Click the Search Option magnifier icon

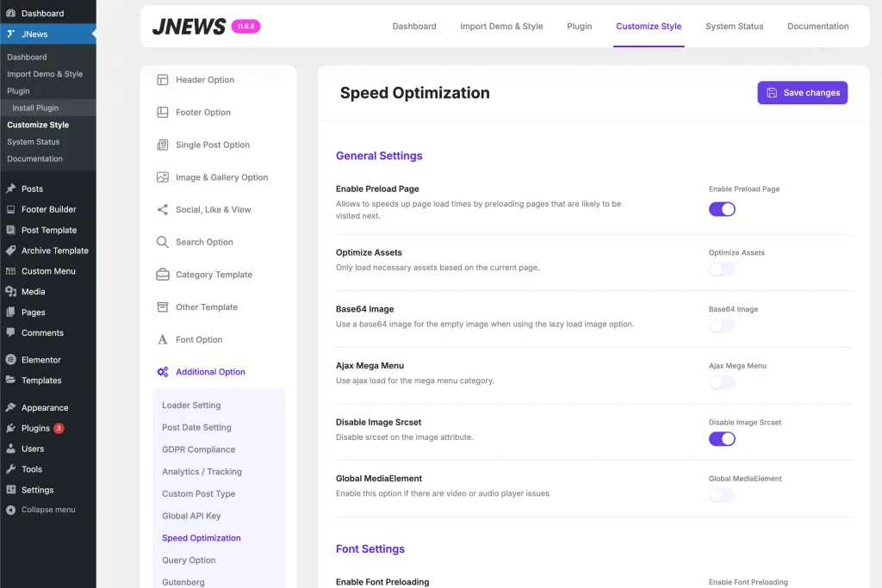click(162, 242)
